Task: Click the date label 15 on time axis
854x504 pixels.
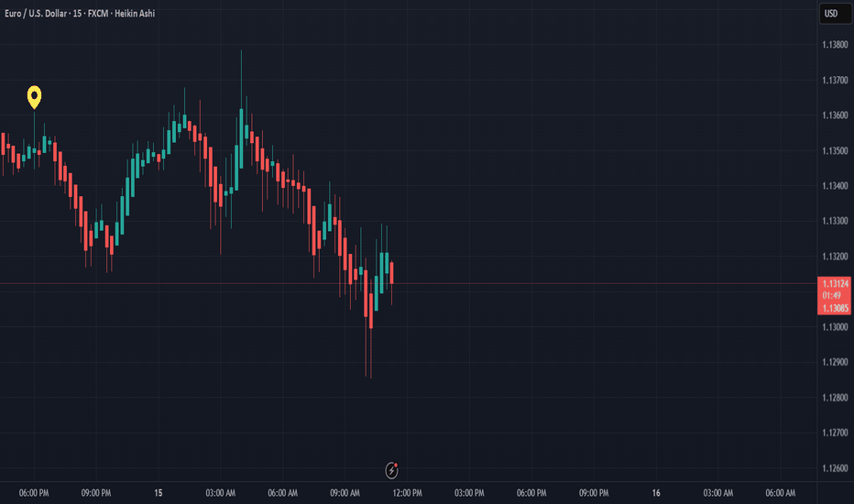Action: [158, 493]
